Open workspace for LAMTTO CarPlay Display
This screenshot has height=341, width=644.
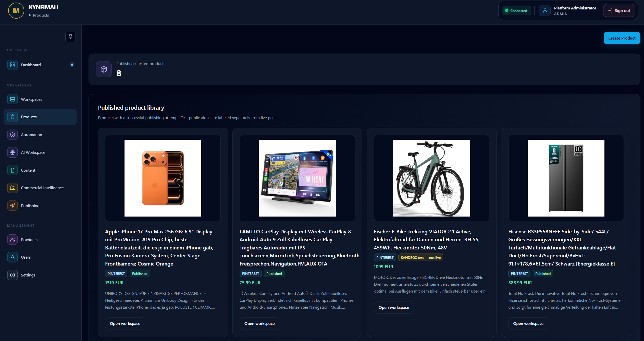click(259, 323)
